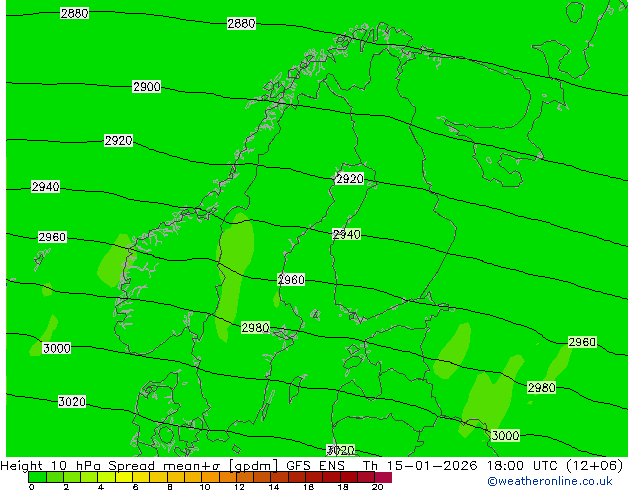Screen dimensions: 634x490
Task: Click the 2920 label near the left side
Action: pos(118,140)
